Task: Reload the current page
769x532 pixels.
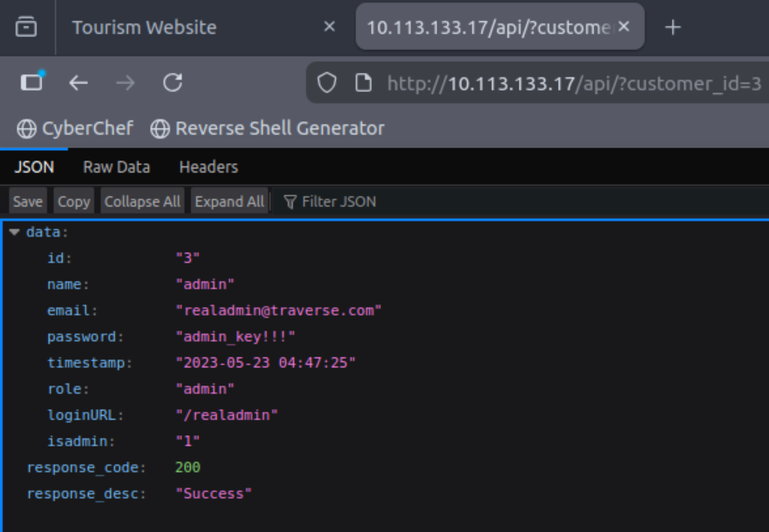Action: [173, 83]
